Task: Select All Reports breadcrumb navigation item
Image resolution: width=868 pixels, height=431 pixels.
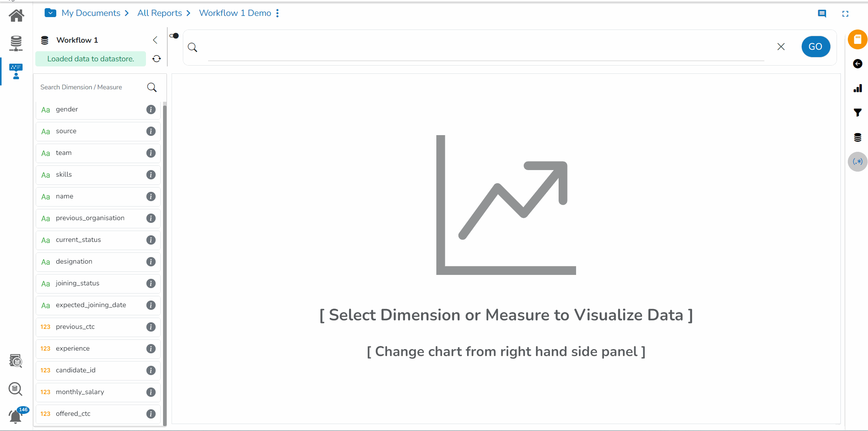Action: click(160, 13)
